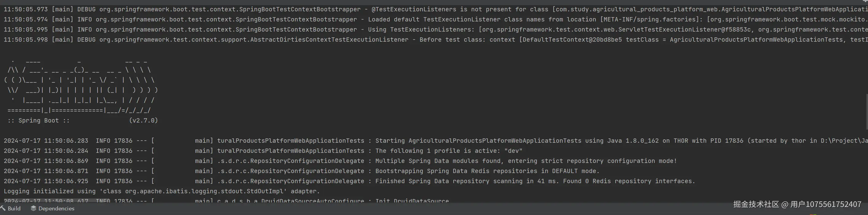
Task: Click the Dependencies layers icon
Action: 33,208
